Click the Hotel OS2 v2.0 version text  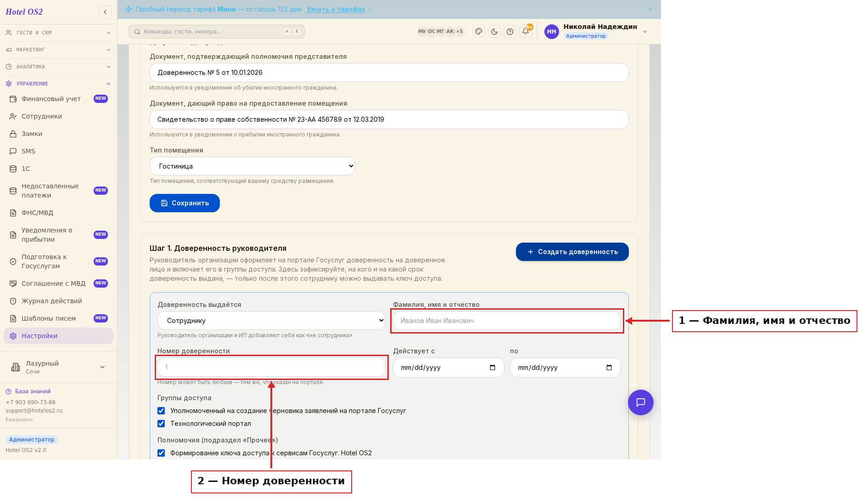26,450
